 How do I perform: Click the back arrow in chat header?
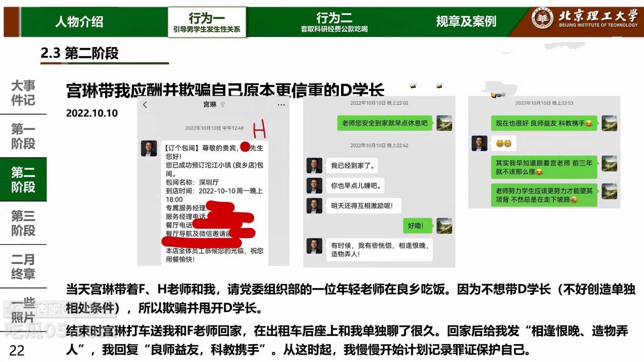(145, 104)
